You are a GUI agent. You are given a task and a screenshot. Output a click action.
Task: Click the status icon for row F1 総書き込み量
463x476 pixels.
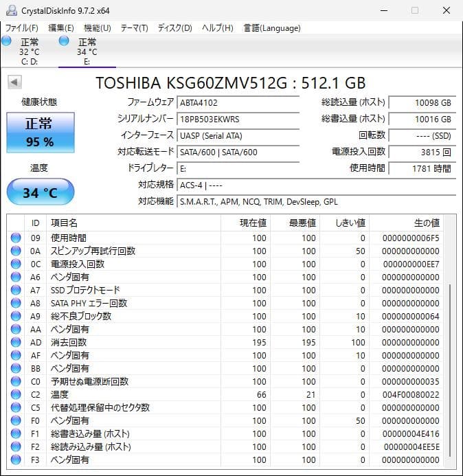(x=16, y=433)
